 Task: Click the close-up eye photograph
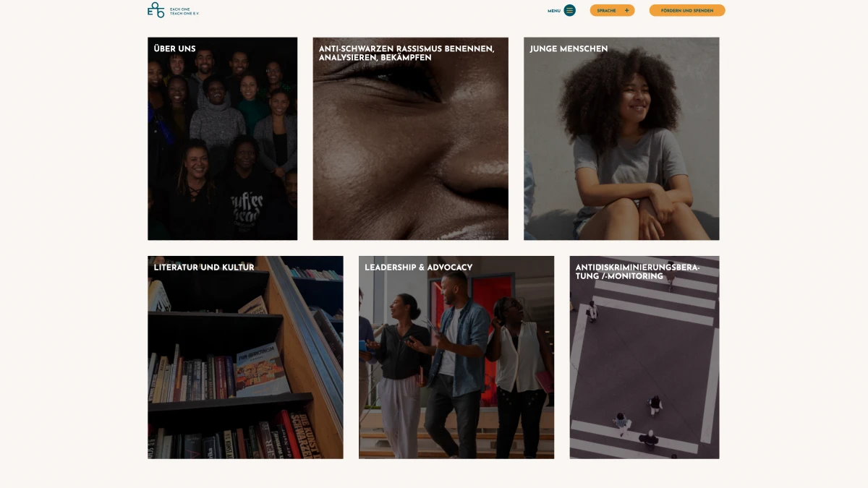411,139
